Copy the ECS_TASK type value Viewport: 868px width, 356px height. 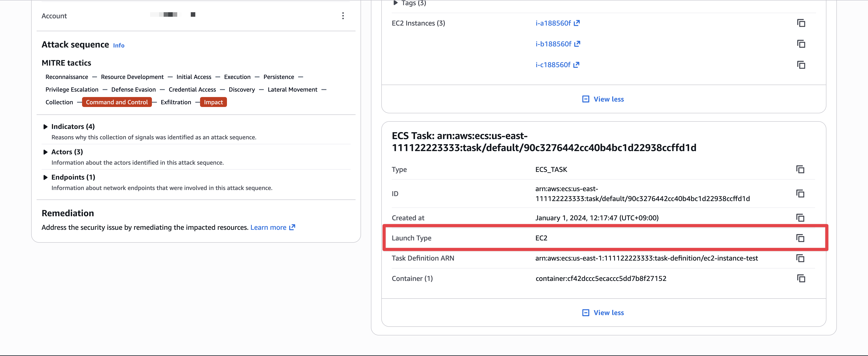(800, 169)
